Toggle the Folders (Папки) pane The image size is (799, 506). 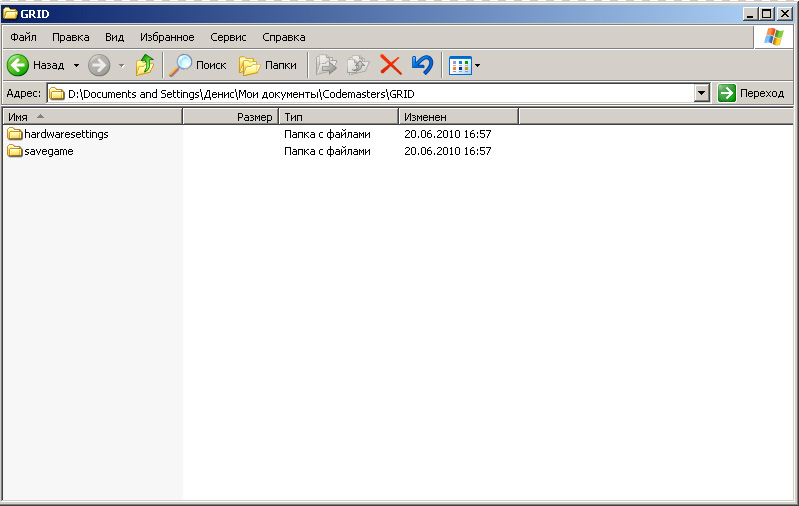[268, 65]
